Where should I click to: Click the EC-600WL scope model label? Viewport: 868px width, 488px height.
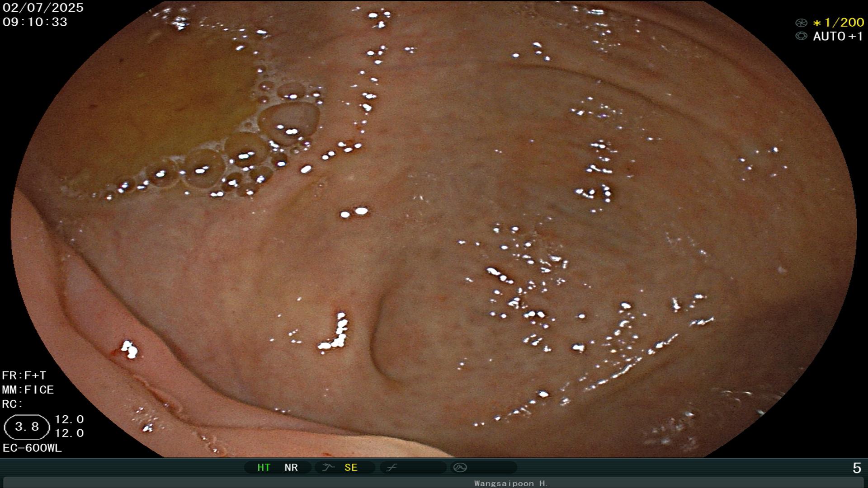[x=32, y=448]
